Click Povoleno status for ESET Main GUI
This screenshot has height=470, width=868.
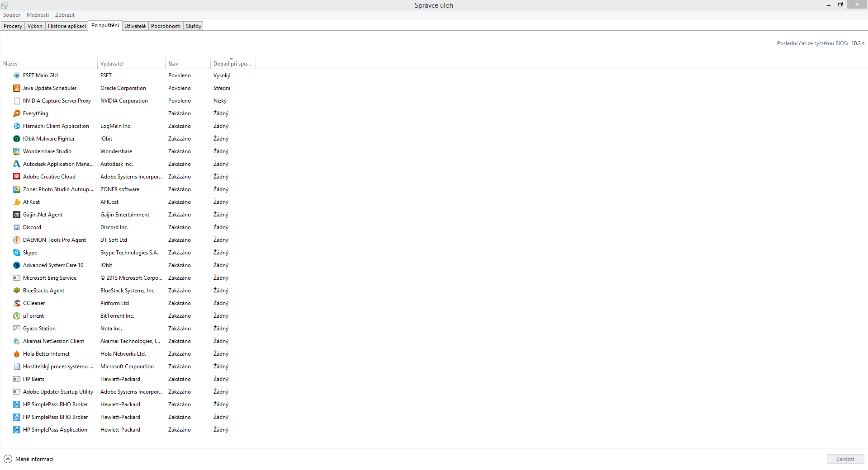pyautogui.click(x=180, y=75)
